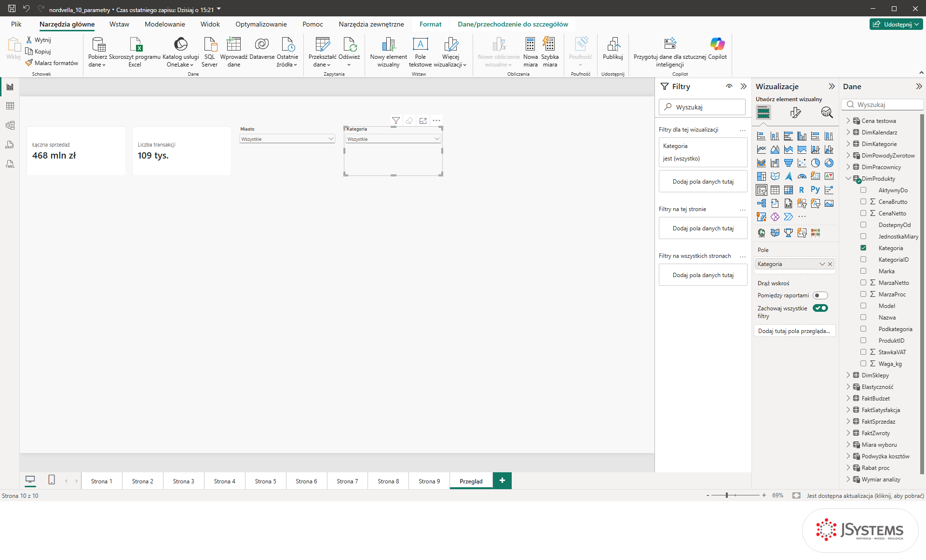The image size is (926, 560).
Task: Uncheck the Kategoria field checkbox
Action: coord(863,248)
